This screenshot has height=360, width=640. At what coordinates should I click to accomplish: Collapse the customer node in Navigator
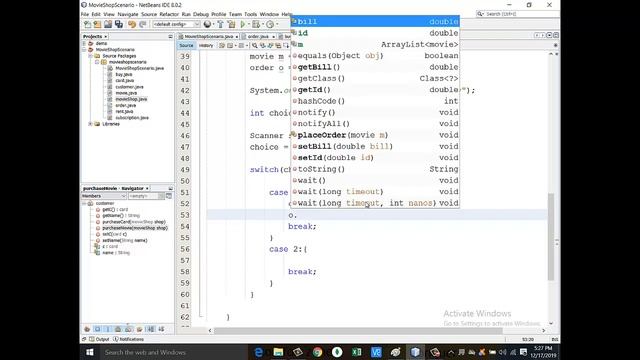84,203
